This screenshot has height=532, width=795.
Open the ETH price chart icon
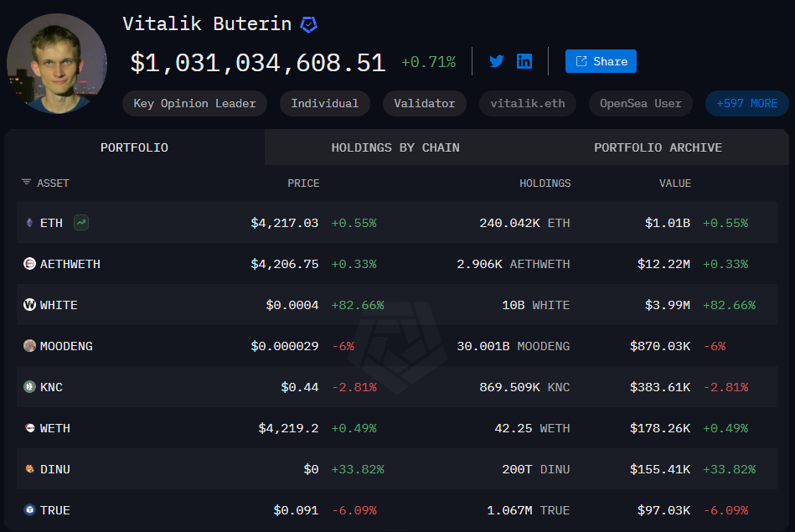point(81,223)
